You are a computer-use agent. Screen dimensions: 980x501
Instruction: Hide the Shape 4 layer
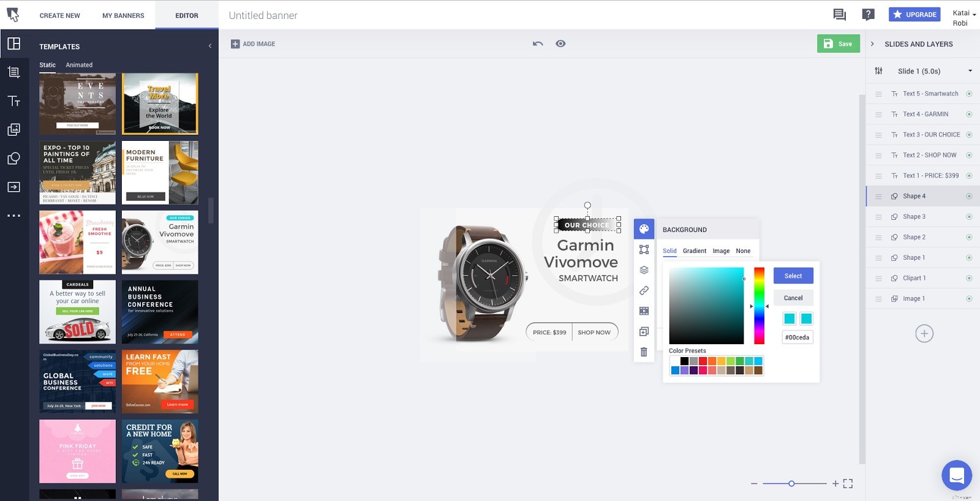pyautogui.click(x=969, y=197)
